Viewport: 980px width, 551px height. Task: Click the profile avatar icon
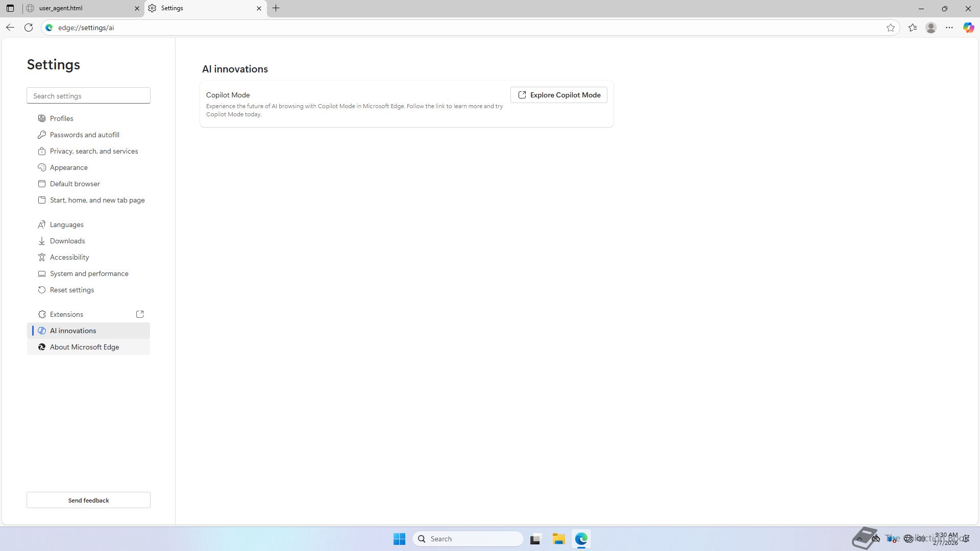pos(931,28)
